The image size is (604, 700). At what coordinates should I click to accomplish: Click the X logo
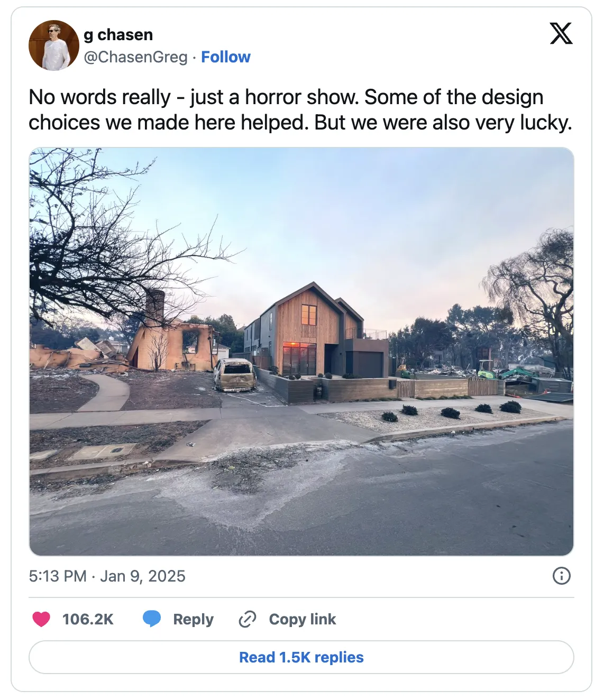561,34
